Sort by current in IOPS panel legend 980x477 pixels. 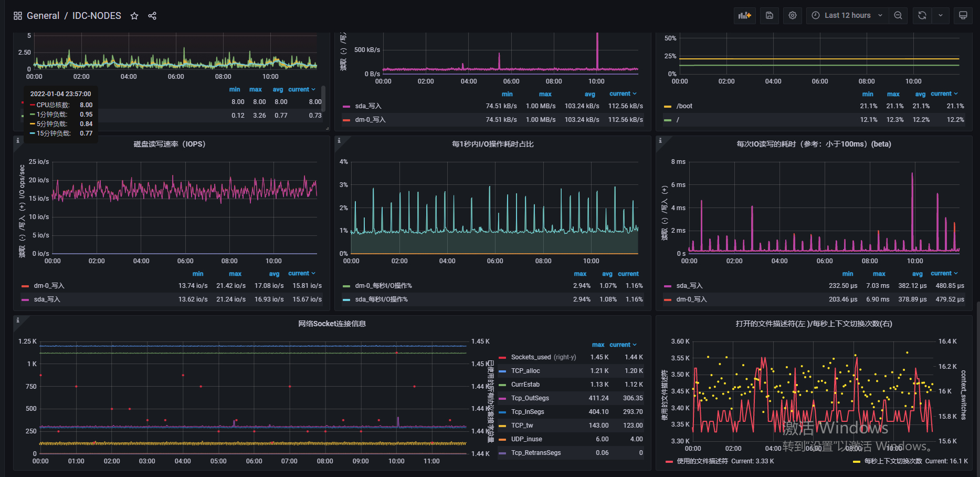click(302, 273)
